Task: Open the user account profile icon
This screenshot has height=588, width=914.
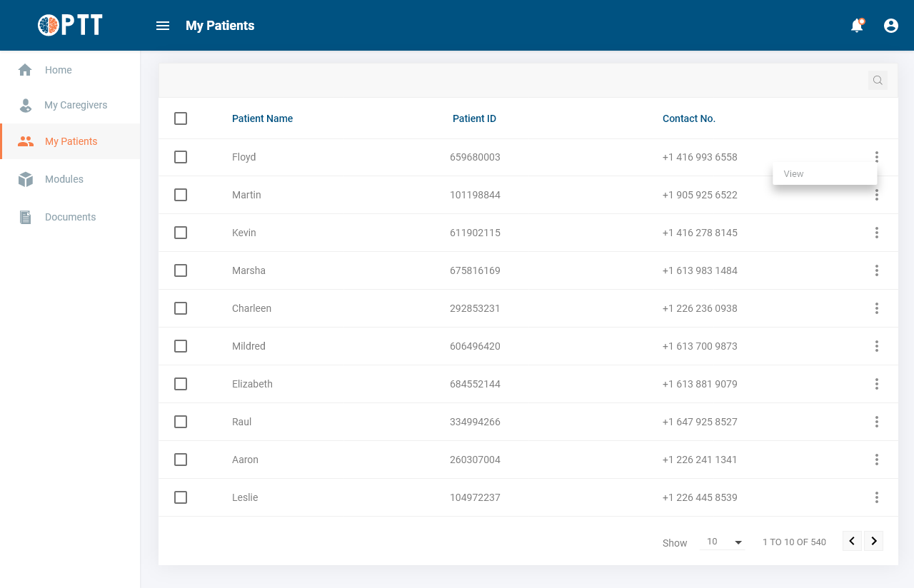Action: coord(891,26)
